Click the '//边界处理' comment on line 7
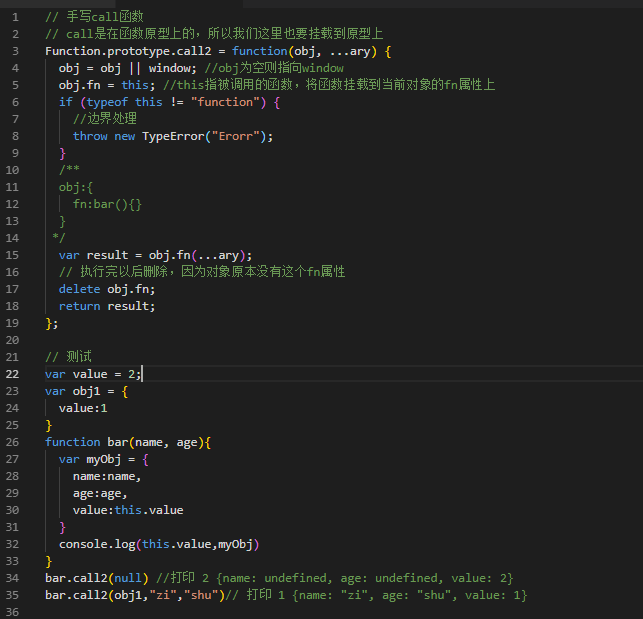Screen dimensions: 643x619 tap(105, 119)
